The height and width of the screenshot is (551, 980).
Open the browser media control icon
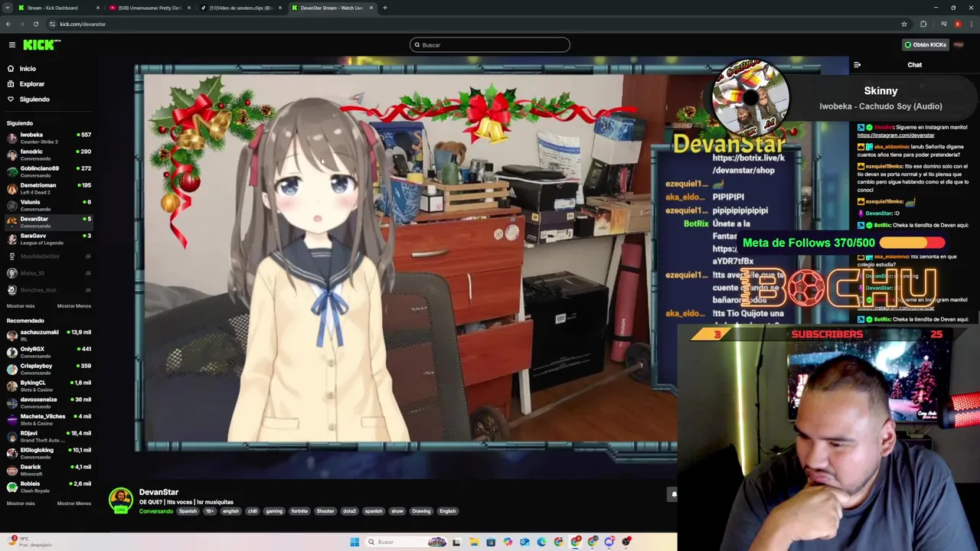pyautogui.click(x=944, y=24)
